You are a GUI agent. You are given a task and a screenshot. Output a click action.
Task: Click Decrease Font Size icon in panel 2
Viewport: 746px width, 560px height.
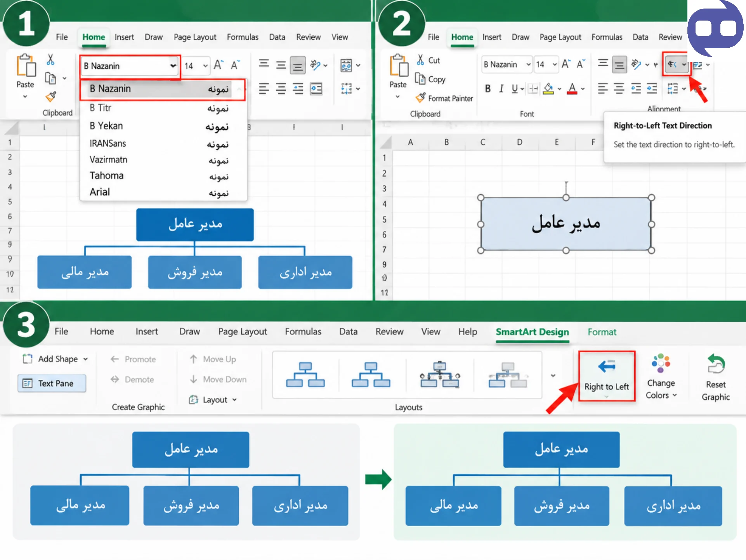click(x=581, y=64)
